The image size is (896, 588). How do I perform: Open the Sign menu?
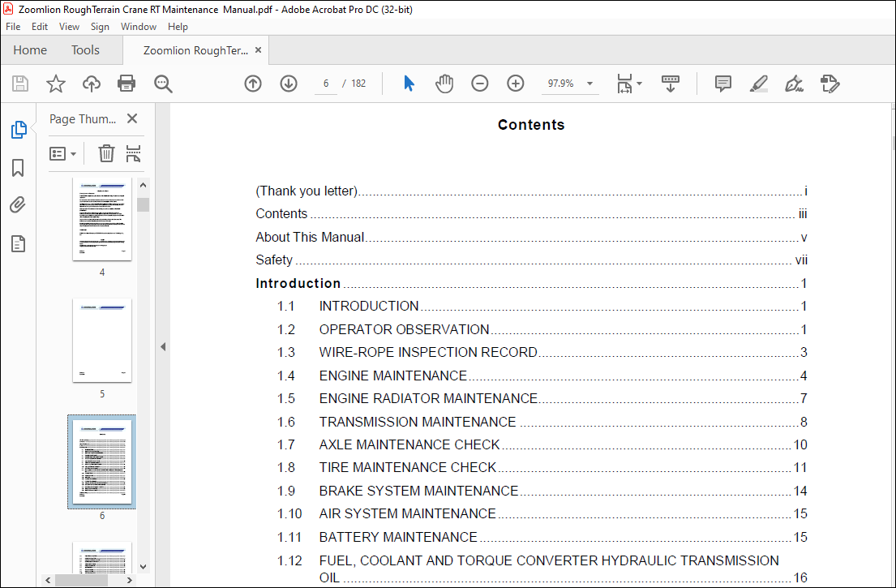(x=100, y=26)
